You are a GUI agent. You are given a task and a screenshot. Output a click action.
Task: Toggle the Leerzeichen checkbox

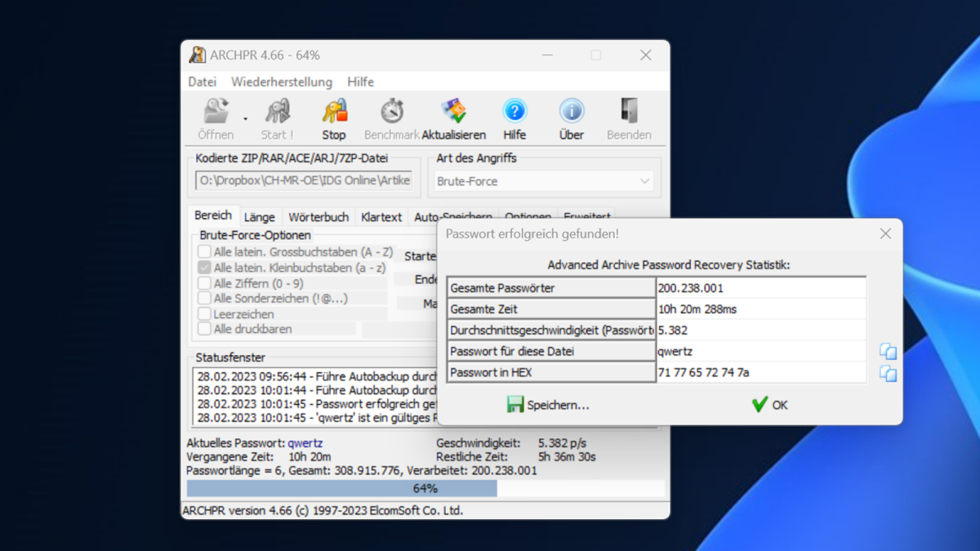point(204,314)
